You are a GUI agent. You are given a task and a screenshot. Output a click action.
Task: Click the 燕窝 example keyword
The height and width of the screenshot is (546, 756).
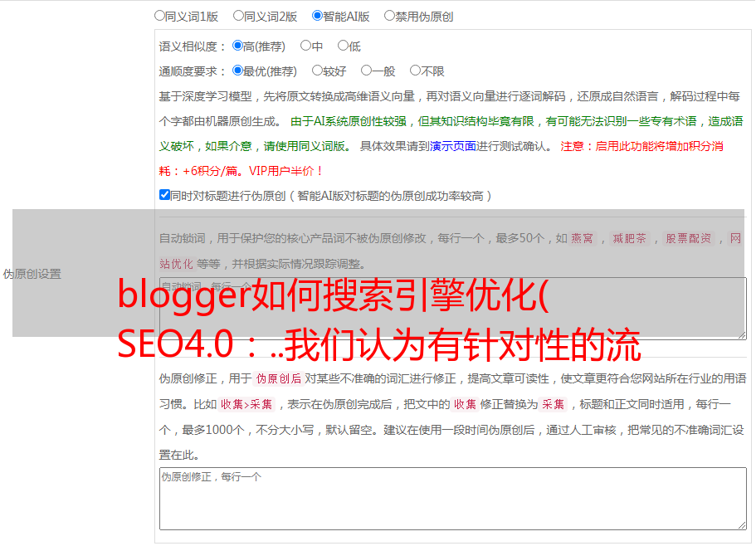coord(582,238)
